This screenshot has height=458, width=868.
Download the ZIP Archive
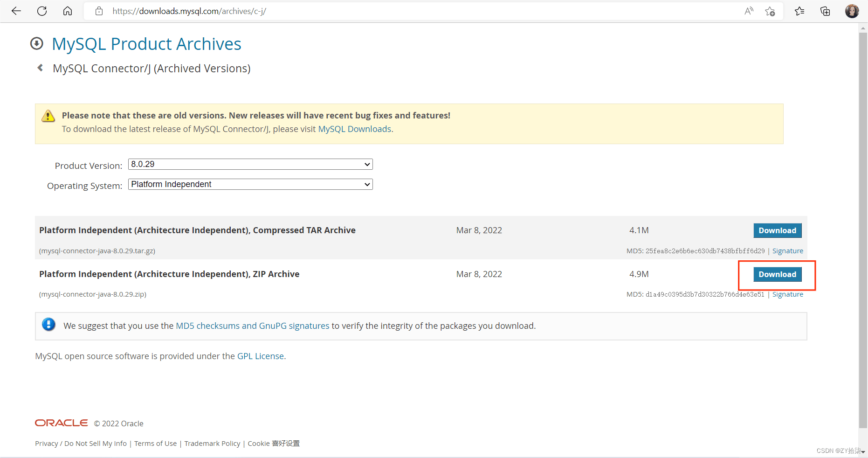click(777, 274)
